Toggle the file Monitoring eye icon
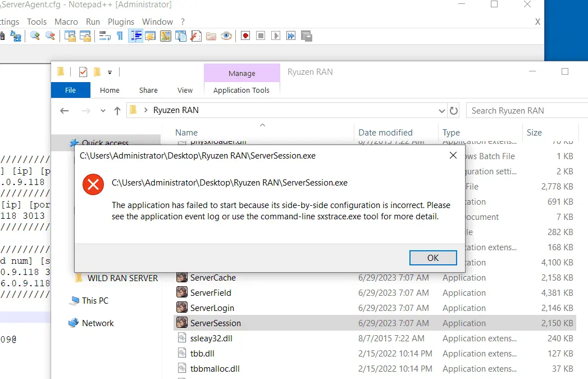Image resolution: width=588 pixels, height=379 pixels. (x=226, y=36)
